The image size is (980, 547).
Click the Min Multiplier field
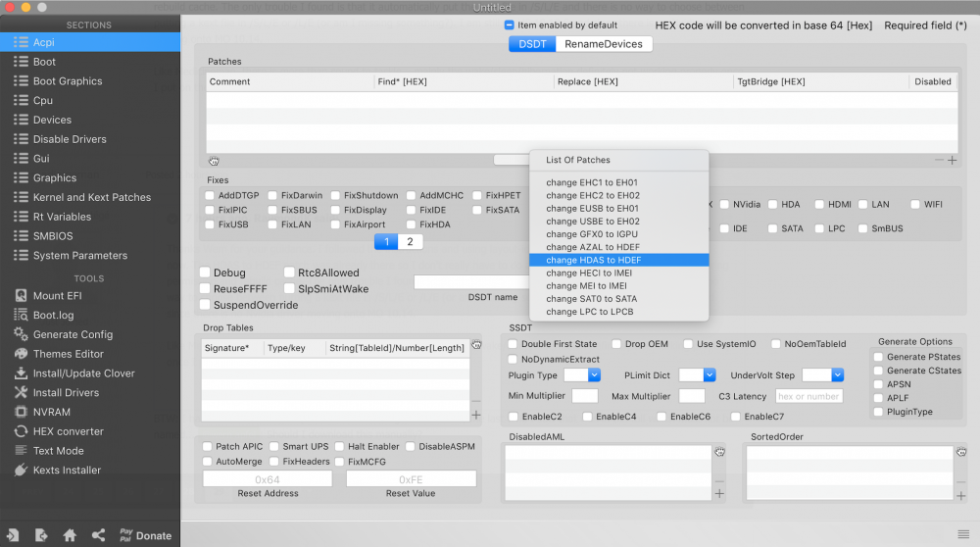pyautogui.click(x=584, y=396)
